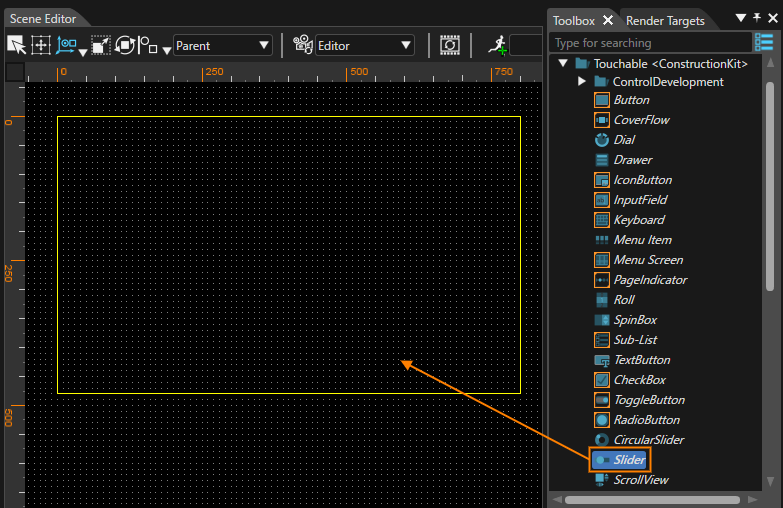Click the scale tool icon

101,45
